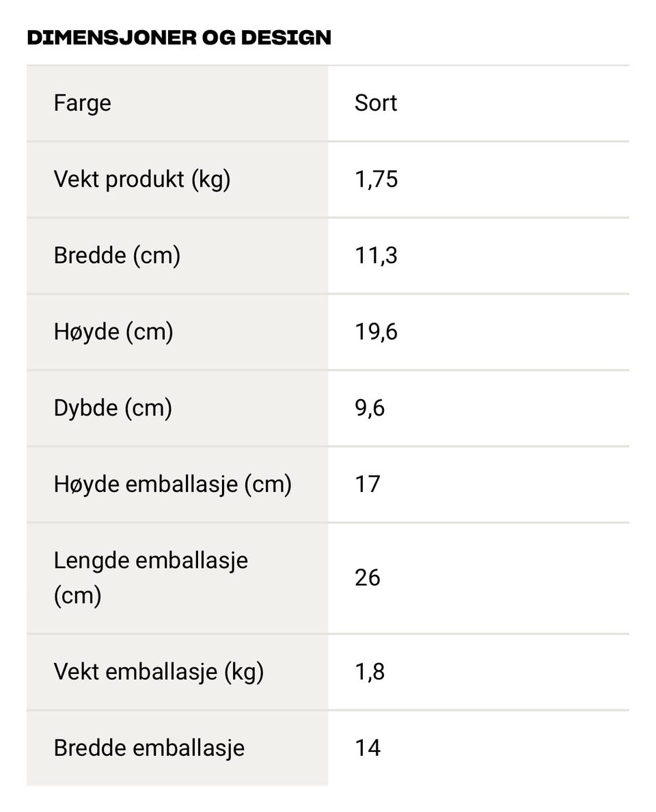This screenshot has width=656, height=812.
Task: Select the 19,6 height value
Action: pyautogui.click(x=376, y=332)
